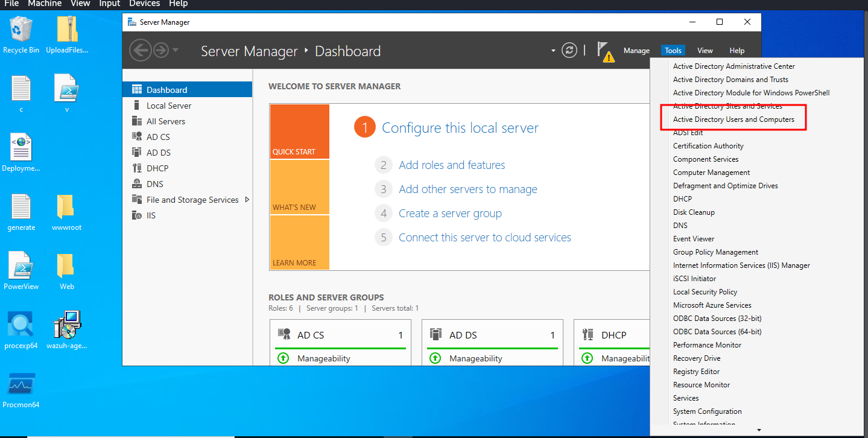Choose Registry Editor from Tools menu
This screenshot has height=438, width=868.
pyautogui.click(x=696, y=372)
